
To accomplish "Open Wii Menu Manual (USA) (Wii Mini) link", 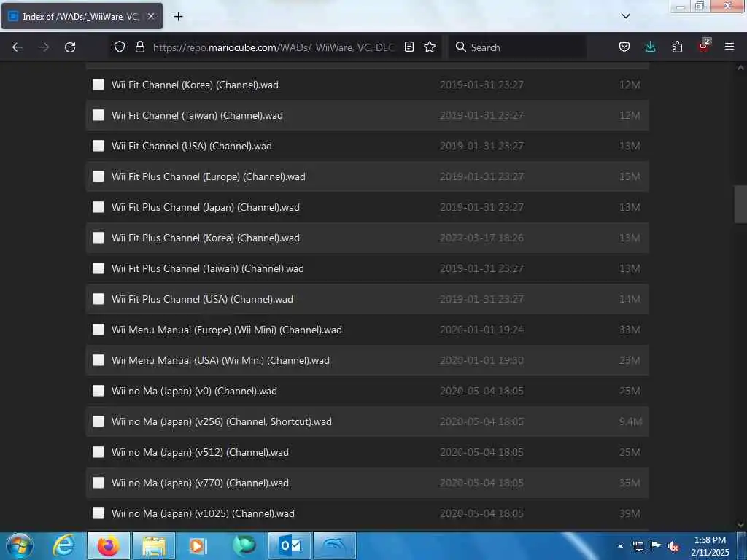I will coord(220,360).
